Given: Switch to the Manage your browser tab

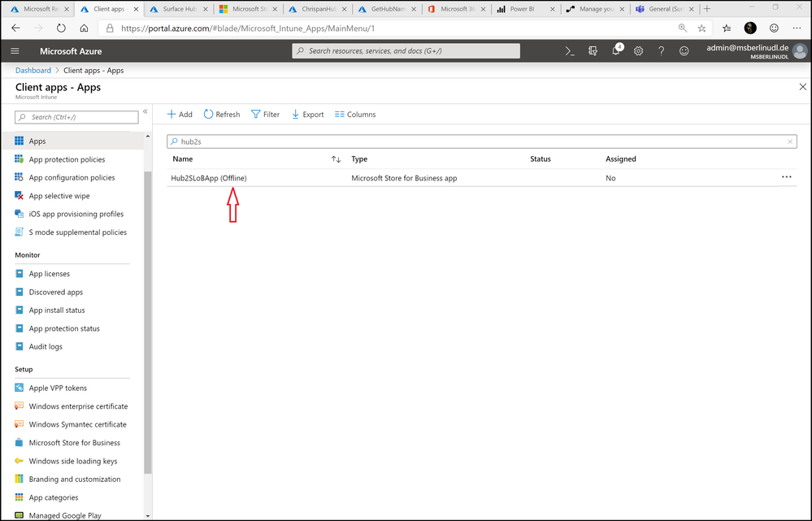Looking at the screenshot, I should [595, 9].
